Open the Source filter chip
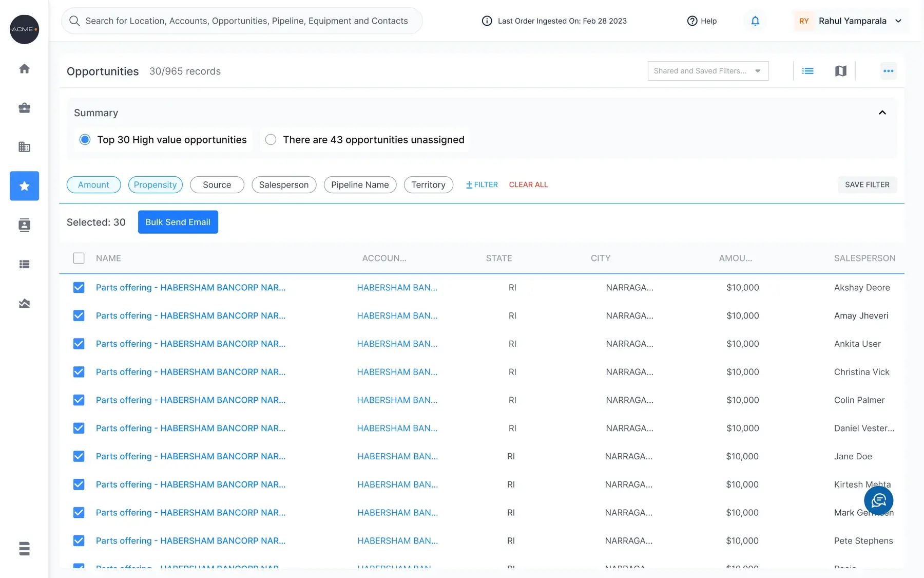924x578 pixels. (x=217, y=185)
